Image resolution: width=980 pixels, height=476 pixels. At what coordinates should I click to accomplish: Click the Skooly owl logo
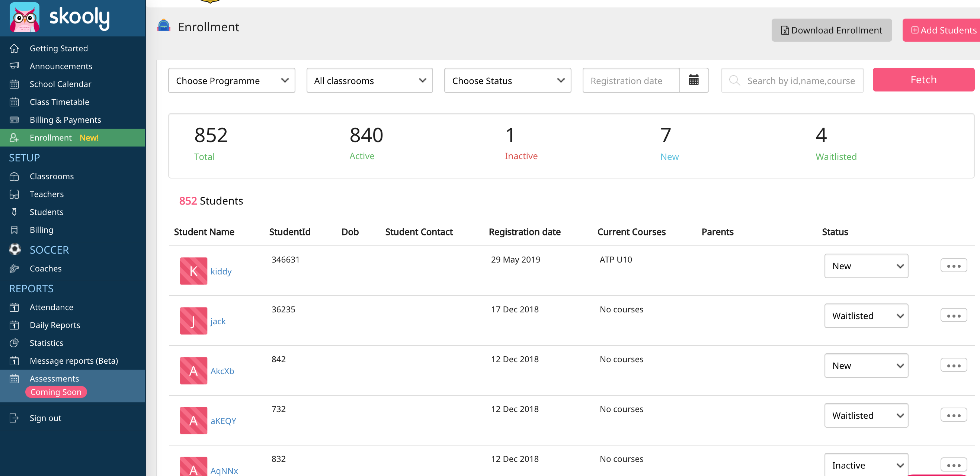pos(24,17)
